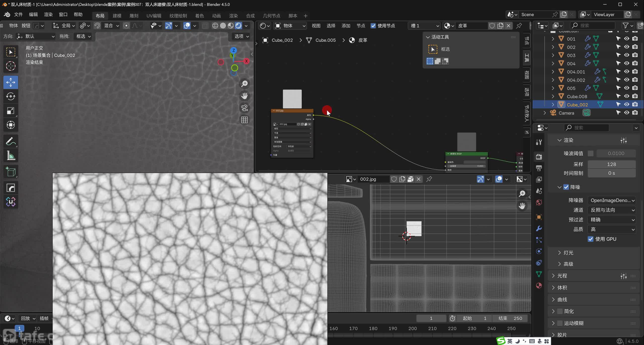Uncheck the 使用节点 checkbox
The height and width of the screenshot is (345, 644).
coord(373,26)
